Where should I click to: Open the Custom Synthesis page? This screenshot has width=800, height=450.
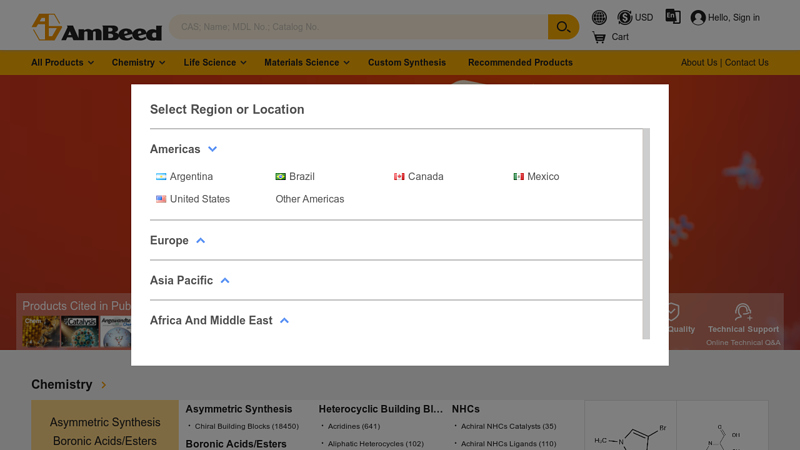pyautogui.click(x=407, y=62)
